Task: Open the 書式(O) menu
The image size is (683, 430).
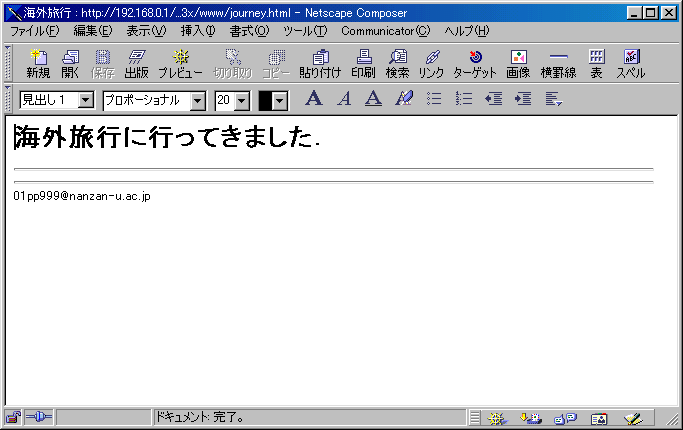Action: point(250,31)
